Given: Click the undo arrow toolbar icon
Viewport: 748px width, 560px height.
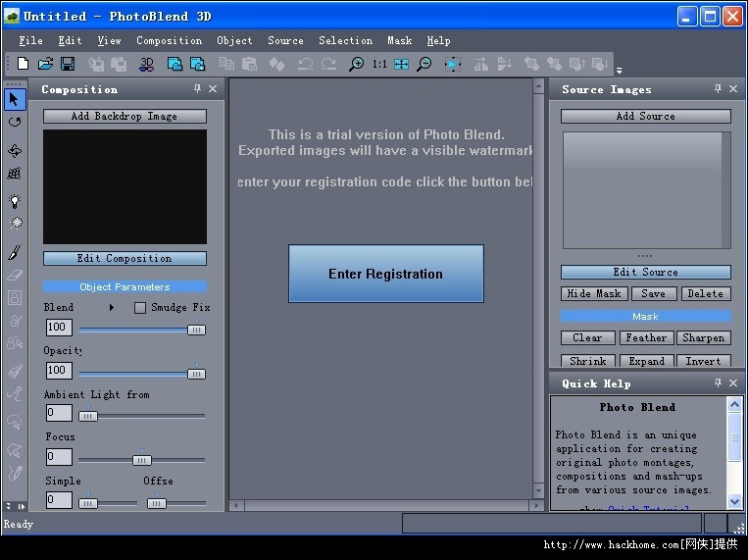Looking at the screenshot, I should (x=305, y=64).
